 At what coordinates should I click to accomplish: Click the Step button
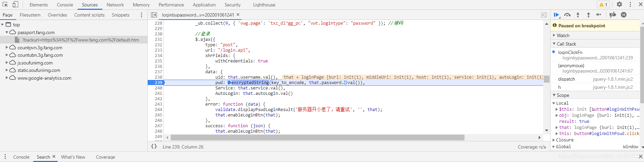point(599,15)
